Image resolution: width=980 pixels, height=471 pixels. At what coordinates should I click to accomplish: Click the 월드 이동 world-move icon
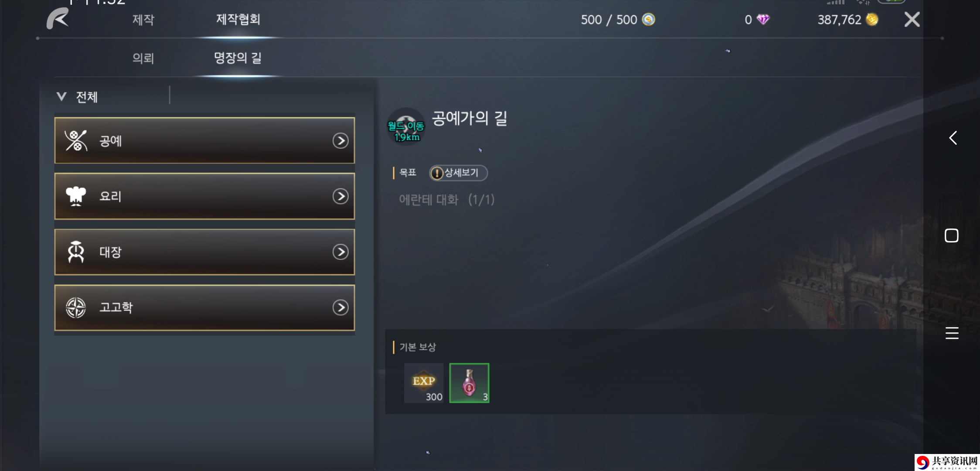click(x=406, y=127)
